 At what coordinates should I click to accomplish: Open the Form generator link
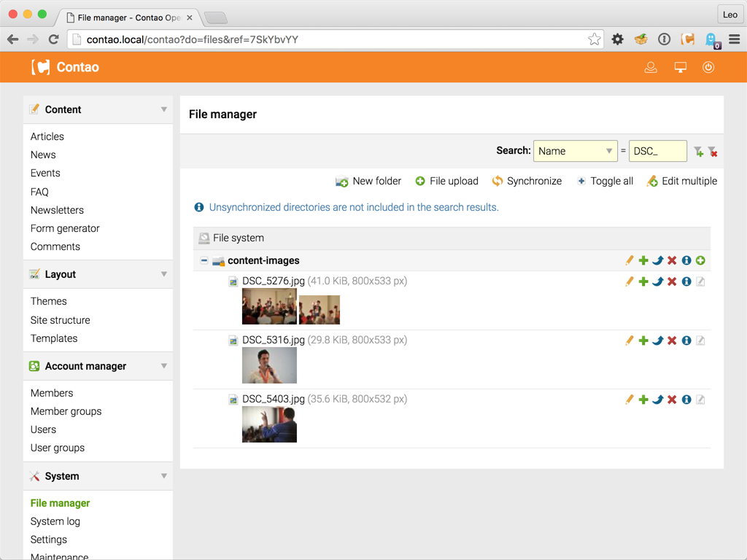pos(65,228)
